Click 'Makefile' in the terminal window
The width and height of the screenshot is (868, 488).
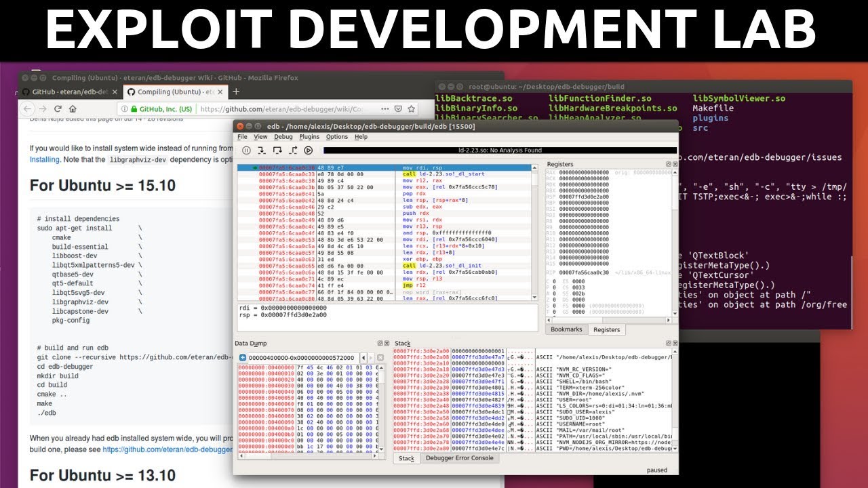713,108
